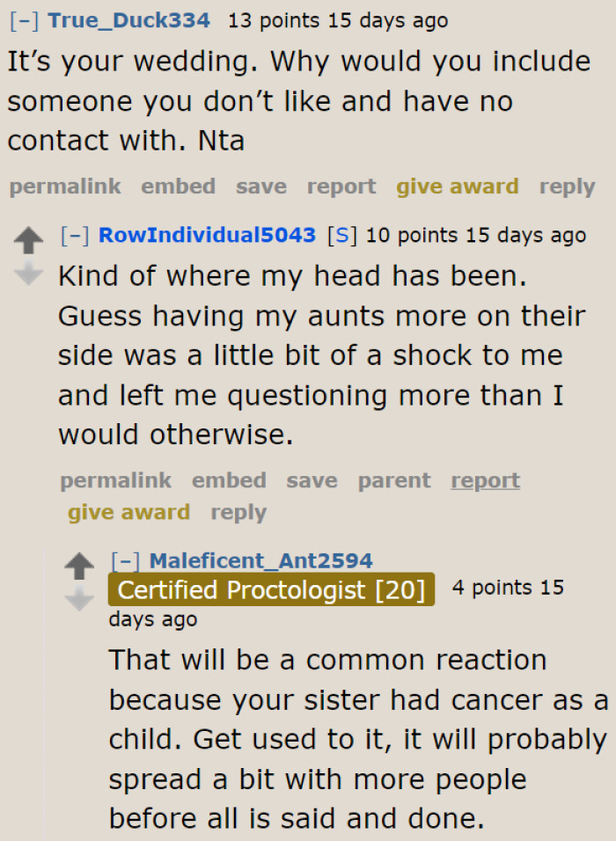
Task: Give award to True_Duck334's comment
Action: (458, 186)
